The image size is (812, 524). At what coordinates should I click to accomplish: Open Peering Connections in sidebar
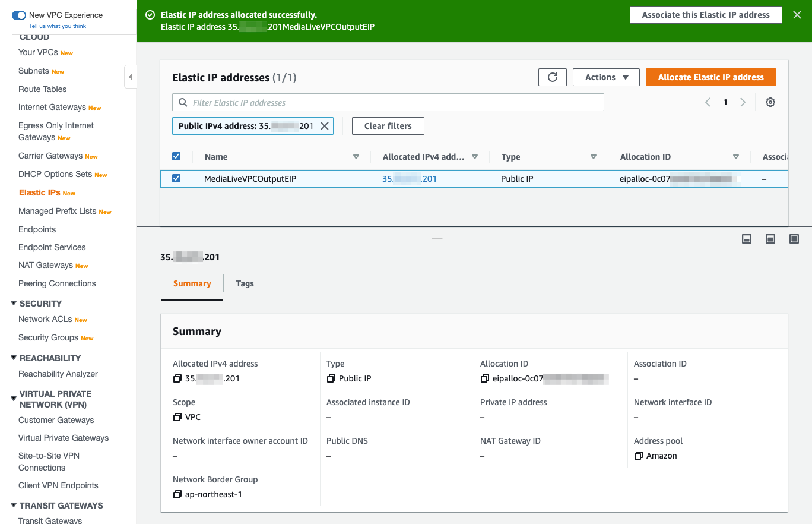pos(57,283)
